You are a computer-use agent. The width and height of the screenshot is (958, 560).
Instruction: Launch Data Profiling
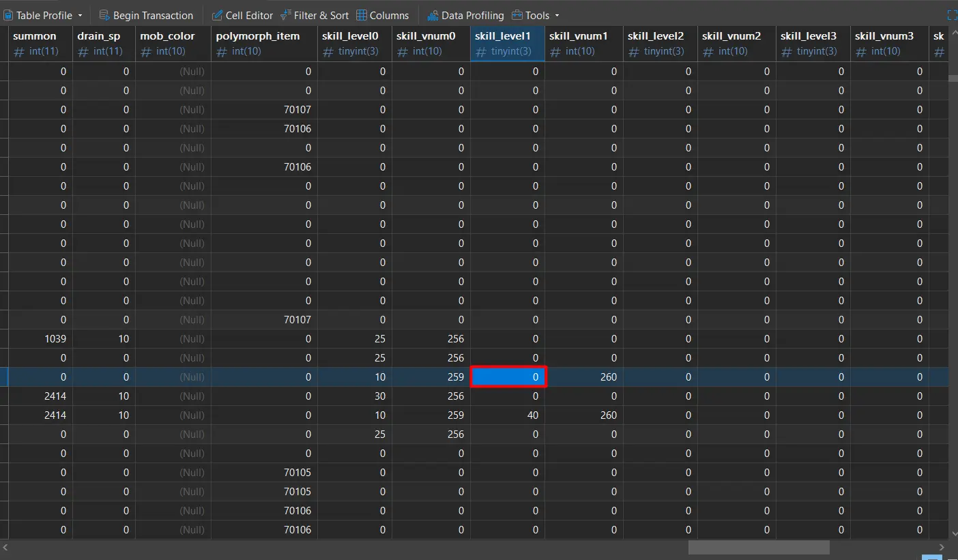coord(465,16)
